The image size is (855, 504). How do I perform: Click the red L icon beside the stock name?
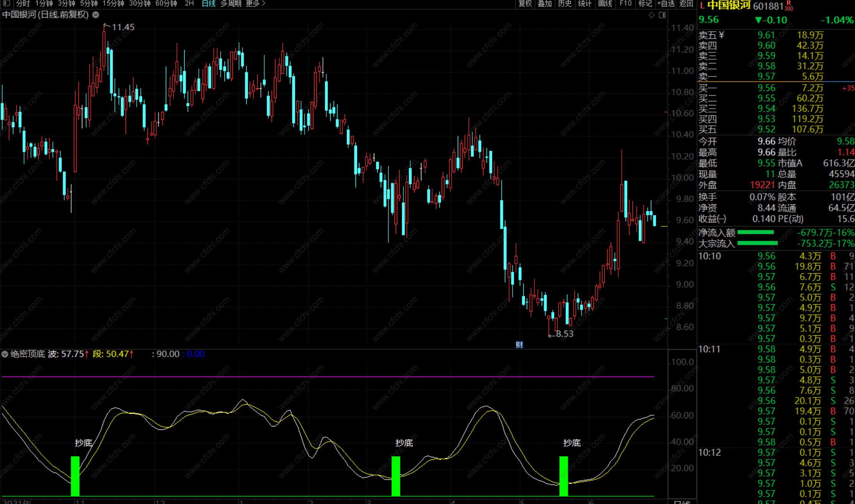click(x=702, y=6)
